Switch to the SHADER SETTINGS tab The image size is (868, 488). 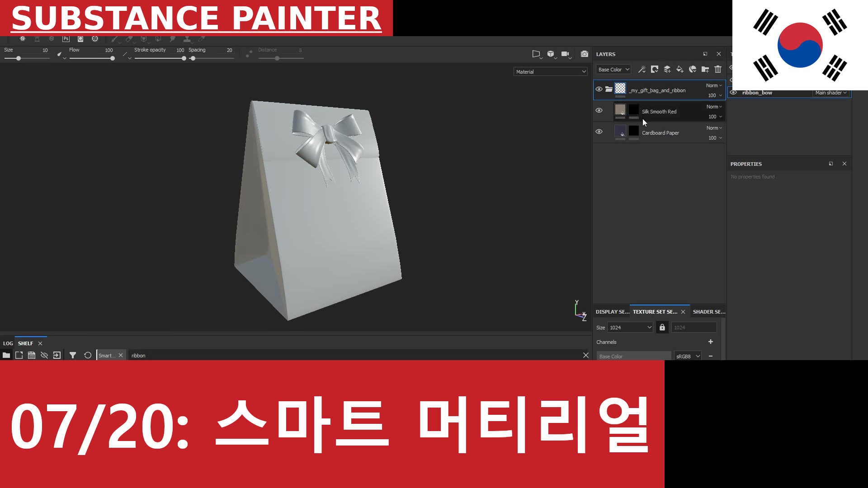coord(709,312)
